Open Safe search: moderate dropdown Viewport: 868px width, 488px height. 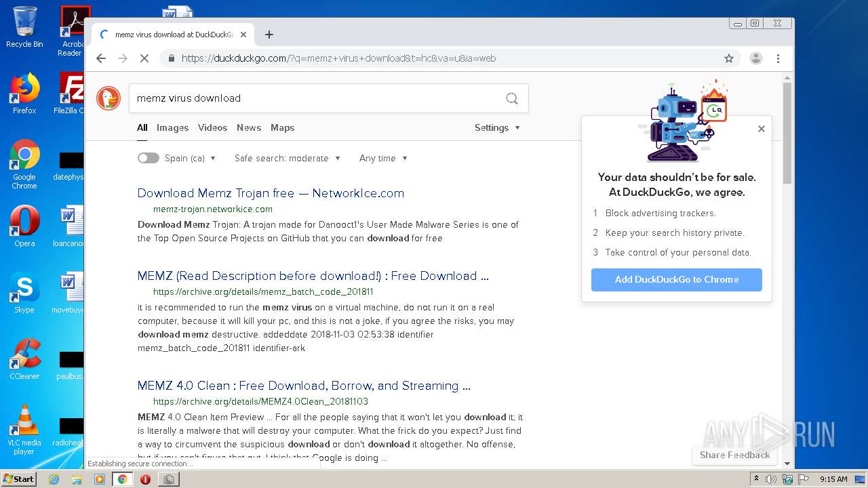pyautogui.click(x=288, y=158)
